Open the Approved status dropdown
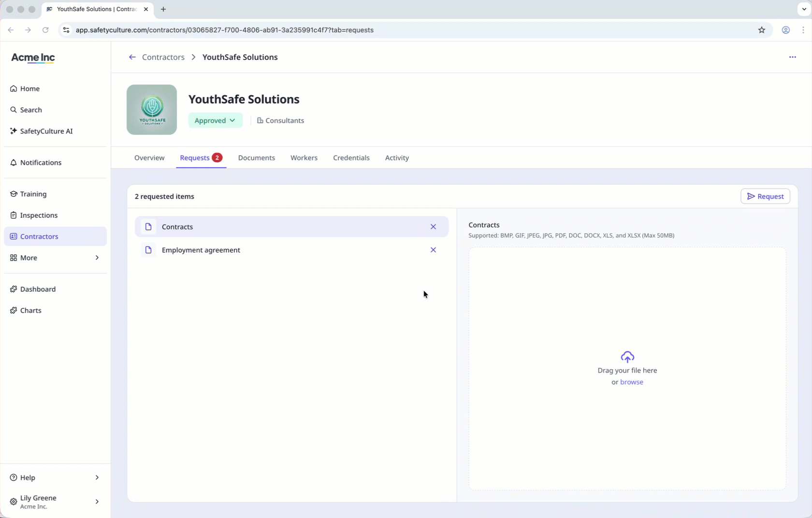This screenshot has width=812, height=518. (x=215, y=121)
